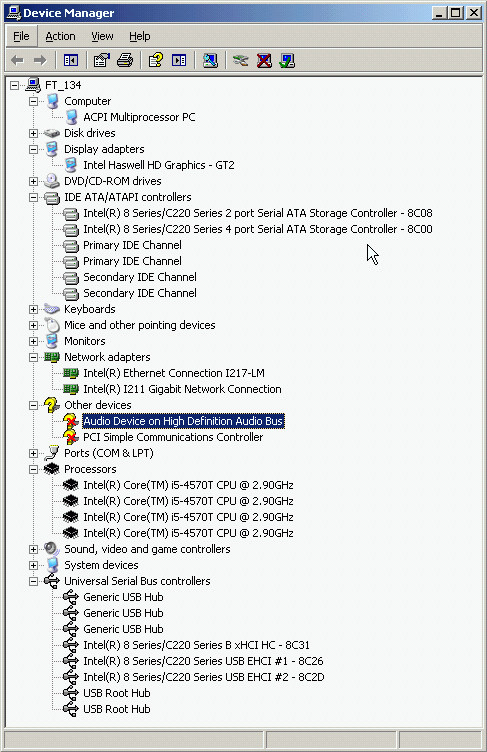Select Audio Device on High Definition Audio Bus
Screen dimensions: 487x752
(183, 421)
